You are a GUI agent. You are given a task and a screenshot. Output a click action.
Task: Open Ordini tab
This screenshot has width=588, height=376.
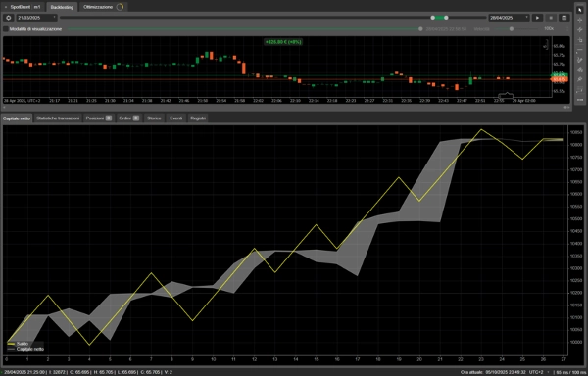[129, 117]
